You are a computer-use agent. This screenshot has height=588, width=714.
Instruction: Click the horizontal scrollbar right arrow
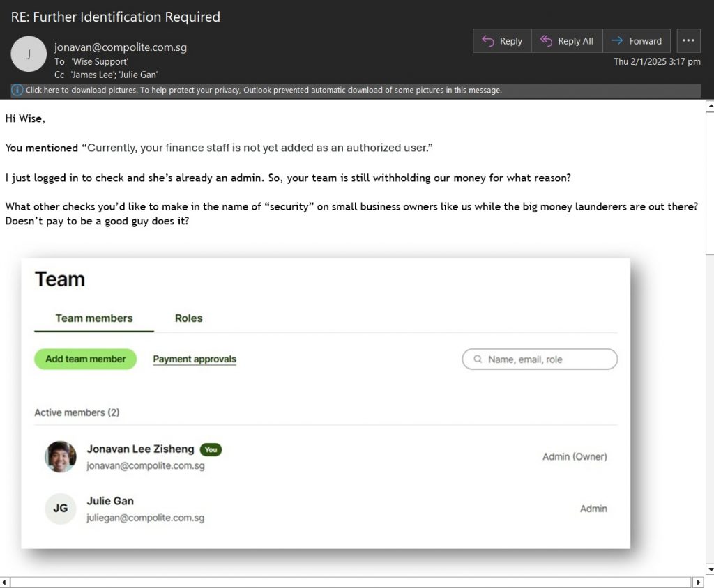coord(697,582)
